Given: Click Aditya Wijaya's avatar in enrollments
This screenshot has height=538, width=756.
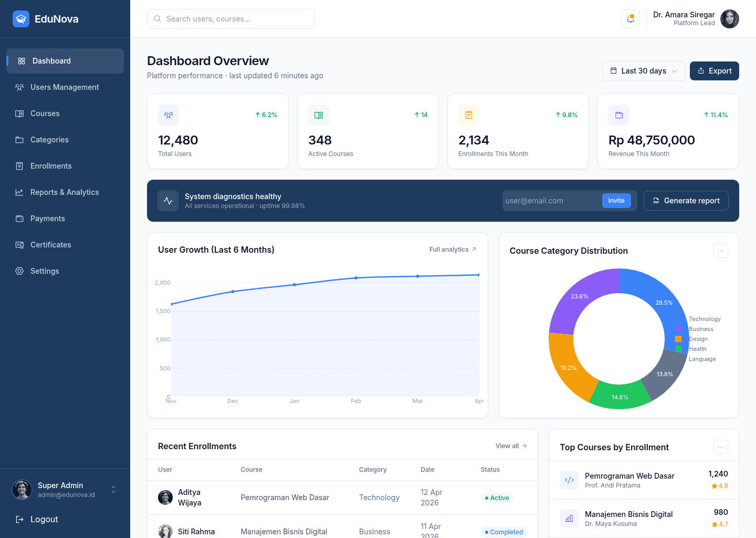Looking at the screenshot, I should point(165,498).
